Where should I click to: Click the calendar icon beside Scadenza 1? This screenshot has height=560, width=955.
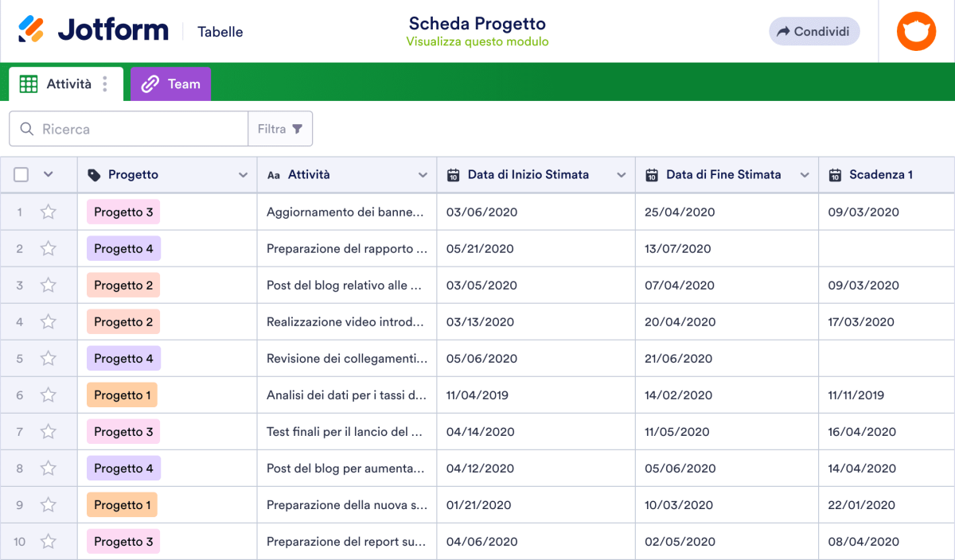point(835,174)
